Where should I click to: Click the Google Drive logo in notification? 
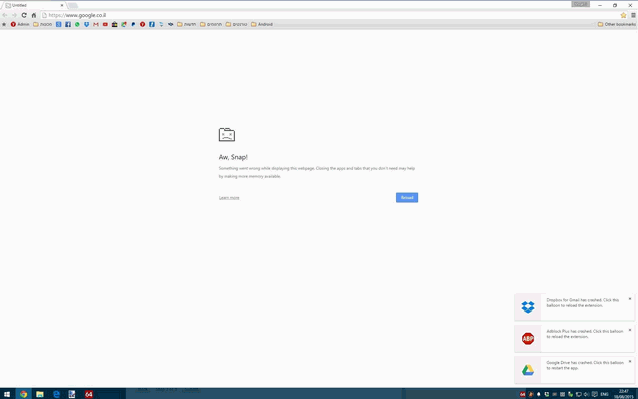tap(528, 370)
